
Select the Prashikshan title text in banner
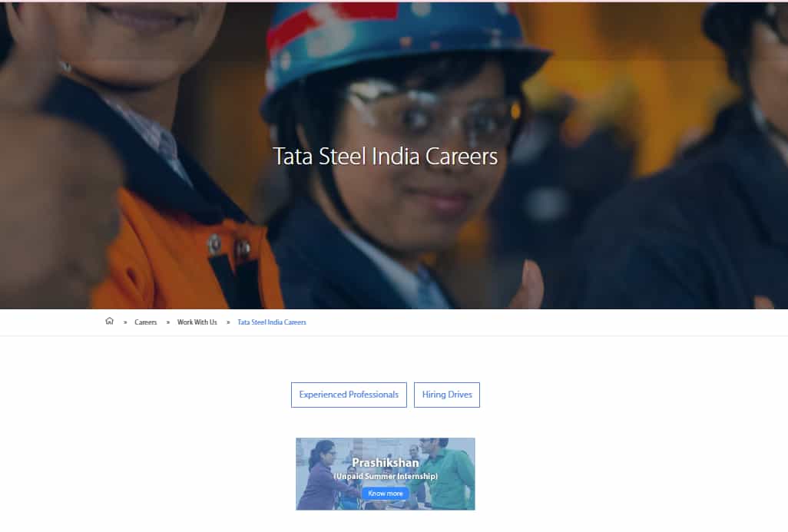pos(386,463)
